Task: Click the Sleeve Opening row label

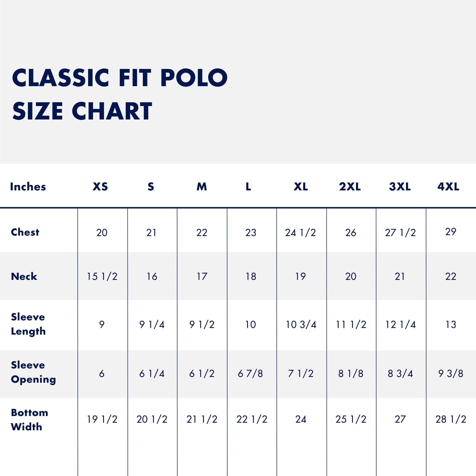Action: click(x=34, y=372)
